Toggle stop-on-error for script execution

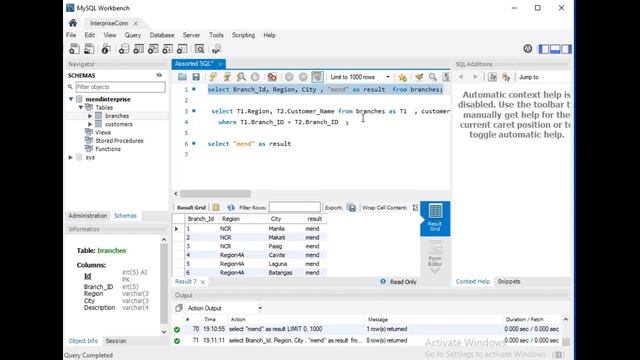pos(272,77)
